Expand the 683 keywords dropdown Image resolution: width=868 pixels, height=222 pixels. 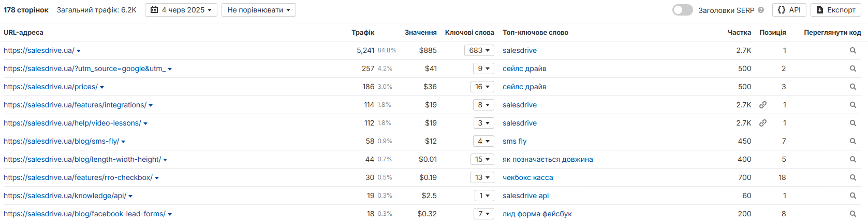tap(479, 50)
